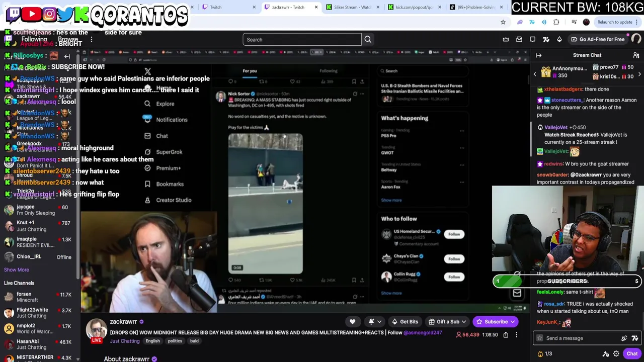644x362 pixels.
Task: Bookmark page with Chrome star icon
Action: 503,22
